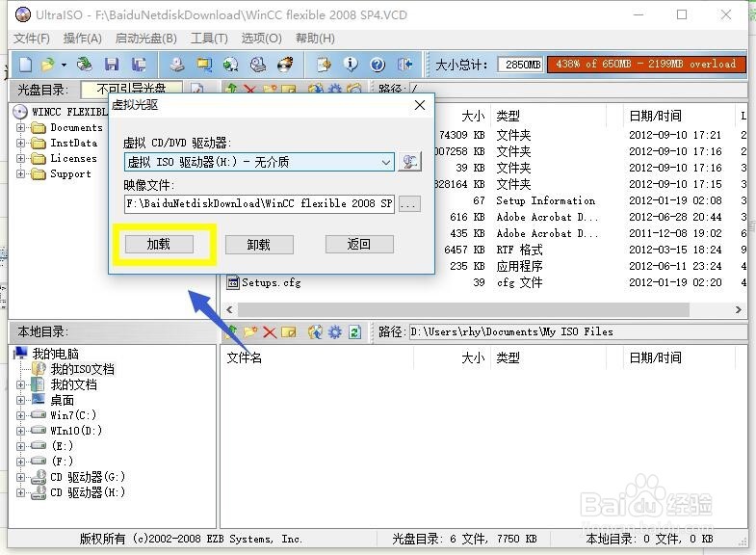Click the Burn CD image flame icon

(x=285, y=65)
